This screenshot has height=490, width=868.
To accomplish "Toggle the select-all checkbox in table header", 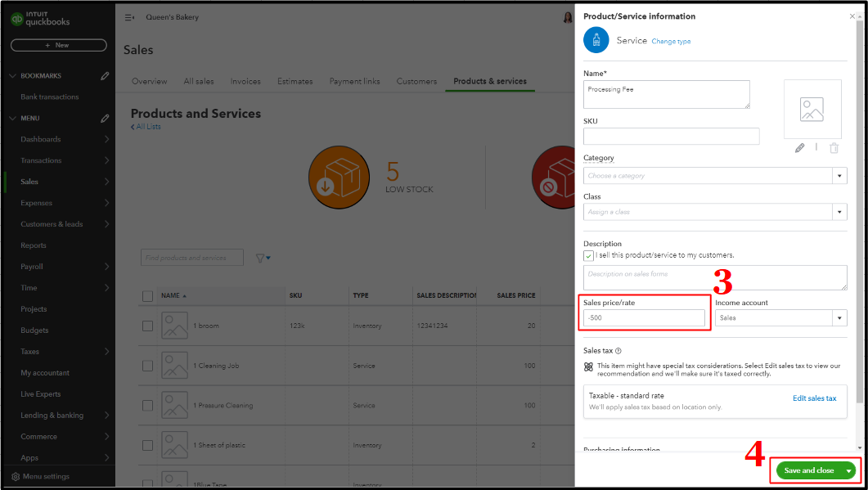I will click(x=147, y=295).
